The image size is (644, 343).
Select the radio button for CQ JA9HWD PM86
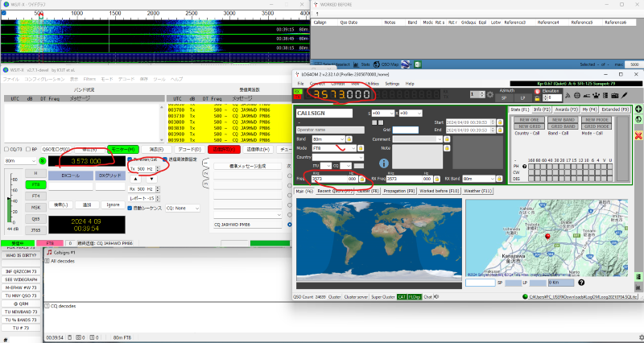point(290,225)
